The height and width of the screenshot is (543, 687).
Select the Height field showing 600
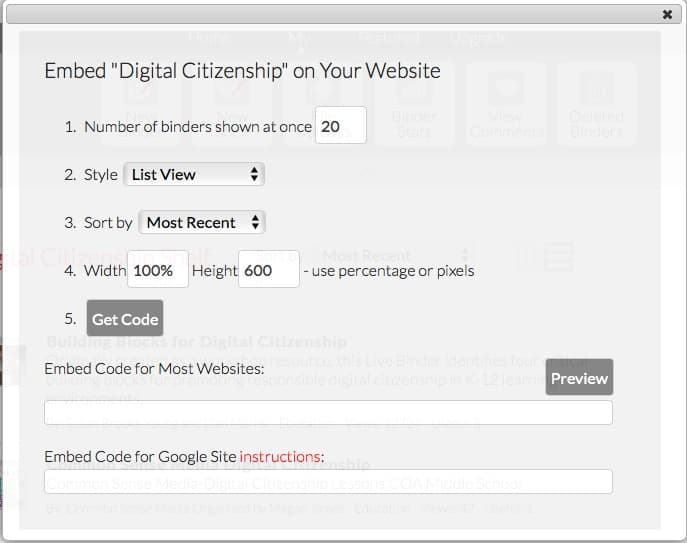[x=269, y=269]
